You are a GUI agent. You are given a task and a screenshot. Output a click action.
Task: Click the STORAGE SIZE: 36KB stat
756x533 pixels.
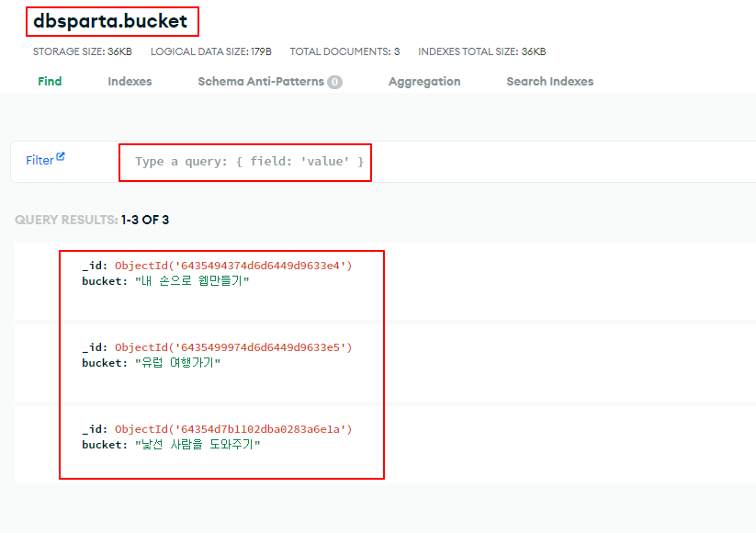(x=83, y=51)
